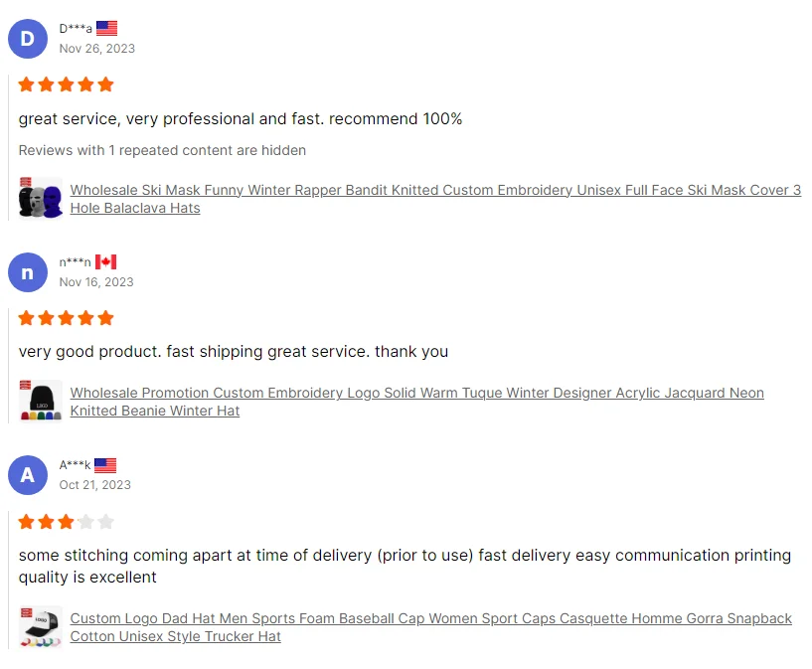Click US flag beside A***k

pyautogui.click(x=105, y=465)
